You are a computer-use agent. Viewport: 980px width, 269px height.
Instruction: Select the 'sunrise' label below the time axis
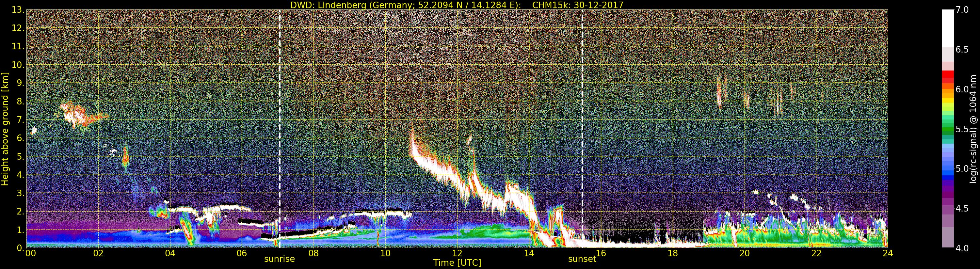280,259
